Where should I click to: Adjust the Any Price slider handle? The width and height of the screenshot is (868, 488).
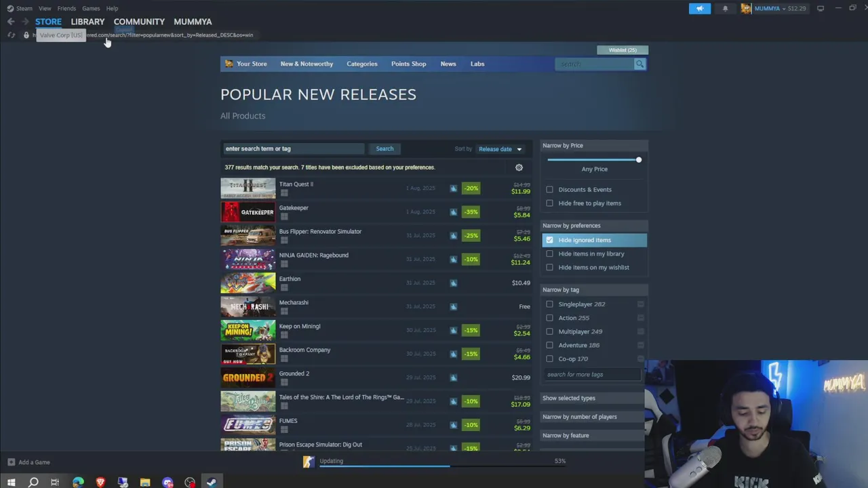[x=638, y=160]
